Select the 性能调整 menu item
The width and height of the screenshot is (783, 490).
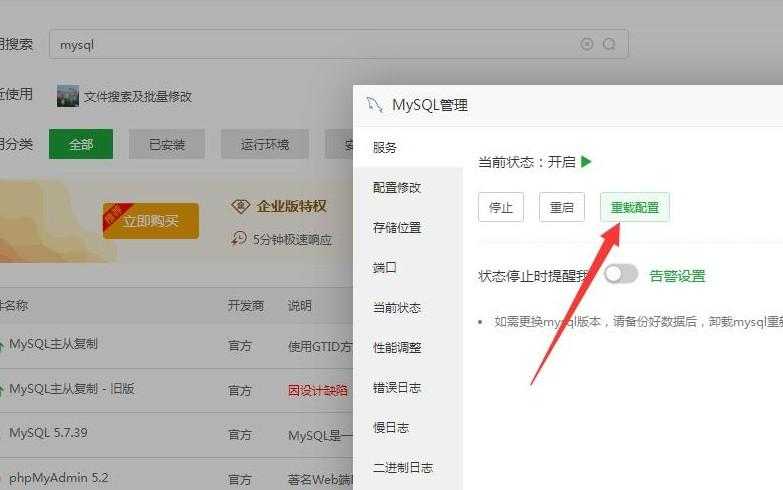point(397,348)
